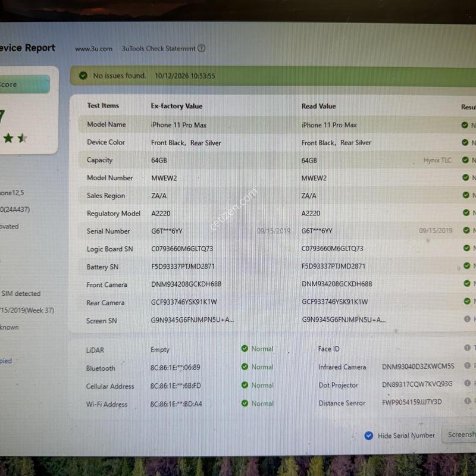Click the Ex-factory Value column header

pyautogui.click(x=177, y=106)
